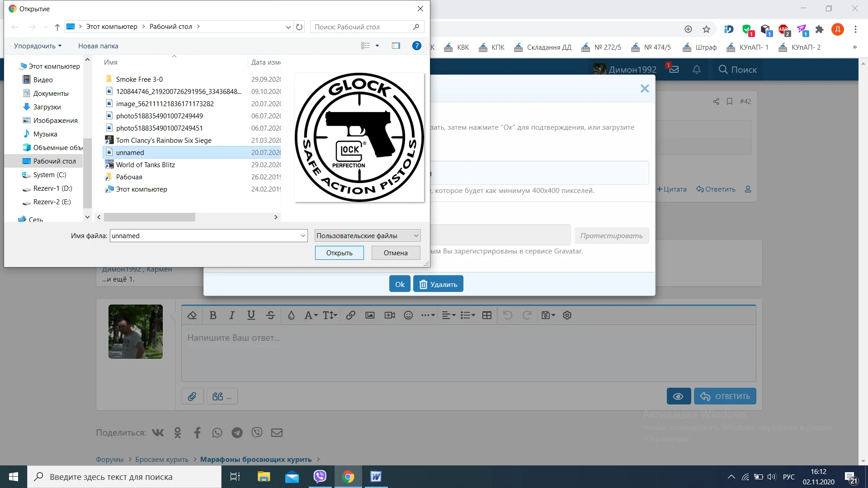The height and width of the screenshot is (488, 868).
Task: Click the attach file paperclip button
Action: coord(192,396)
